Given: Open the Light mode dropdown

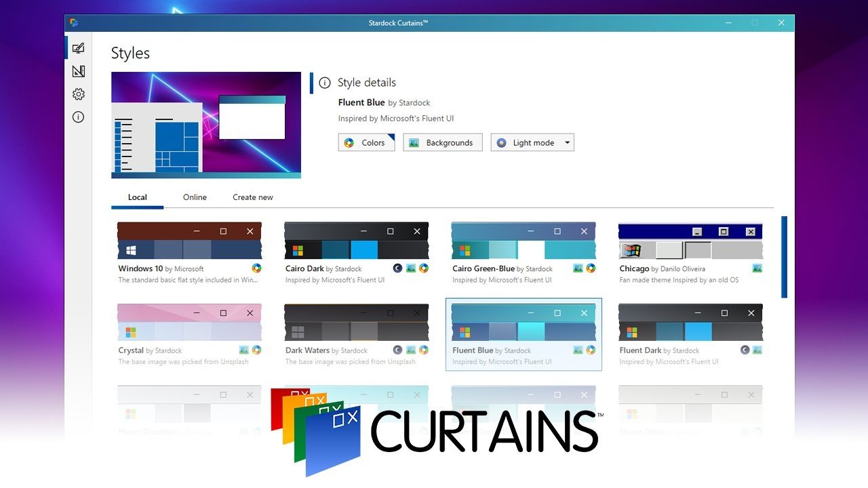Looking at the screenshot, I should pos(533,142).
